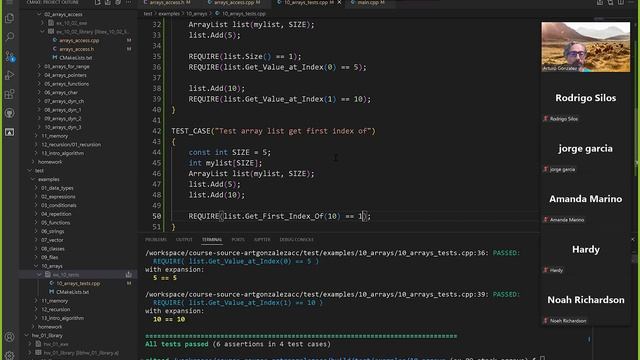The image size is (640, 360).
Task: Open arrays_access.cpp in the tree
Action: point(79,40)
